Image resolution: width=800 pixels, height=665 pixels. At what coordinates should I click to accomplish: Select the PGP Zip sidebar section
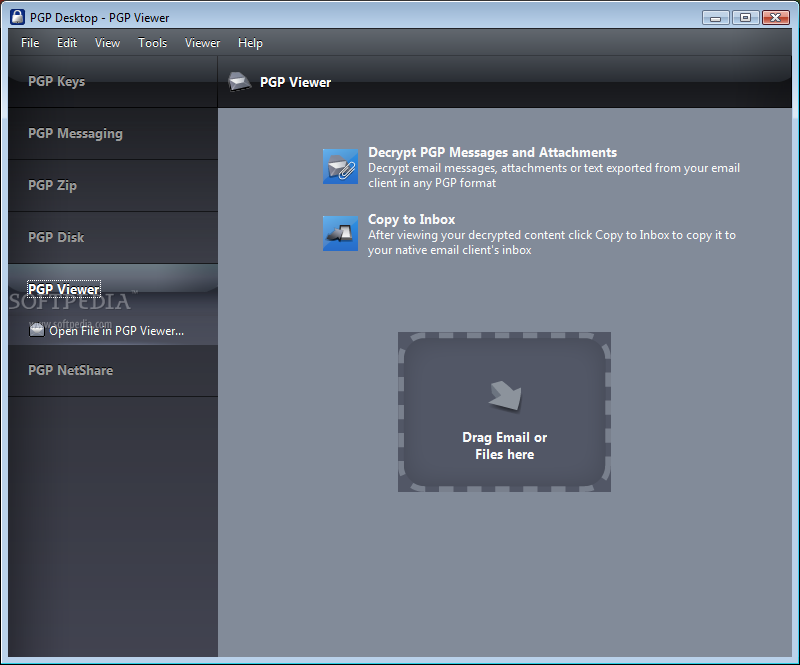coord(113,186)
